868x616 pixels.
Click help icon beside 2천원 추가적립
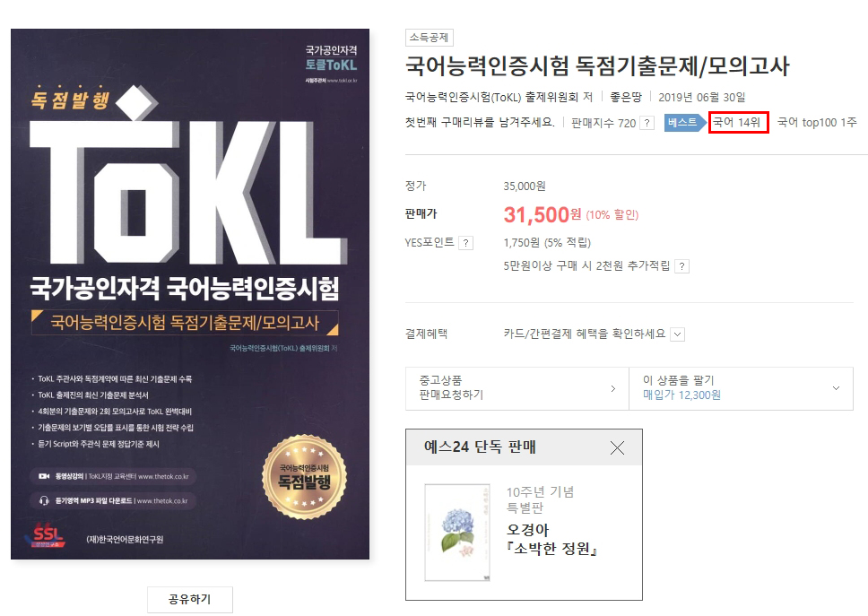coord(682,266)
